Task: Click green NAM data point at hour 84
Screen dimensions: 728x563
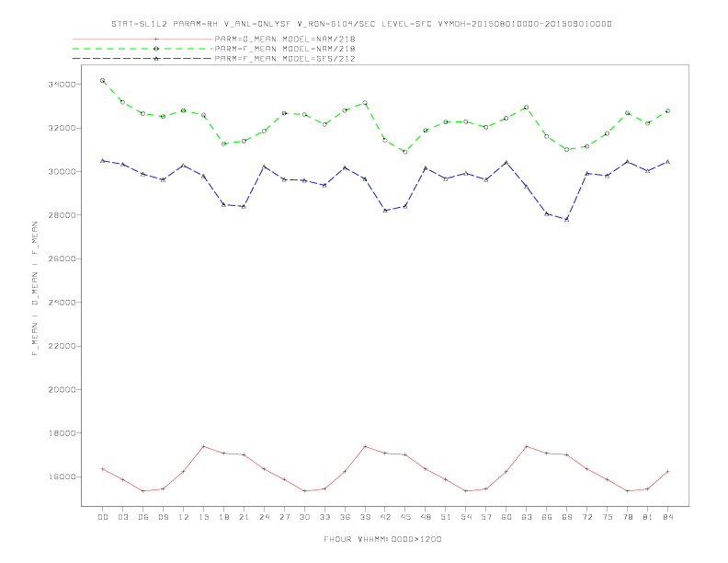Action: pyautogui.click(x=668, y=111)
